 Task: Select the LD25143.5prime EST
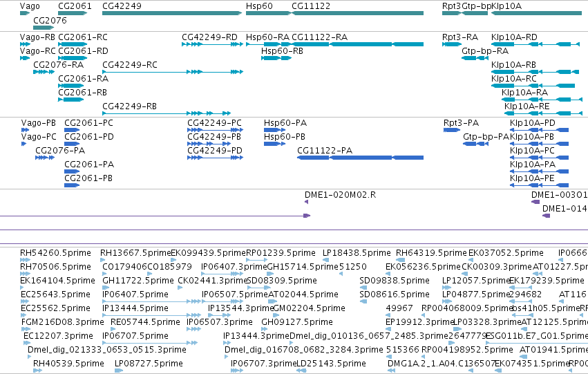click(x=301, y=371)
